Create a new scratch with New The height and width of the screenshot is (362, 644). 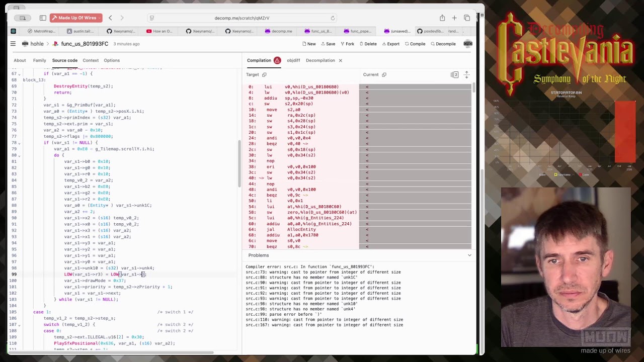click(x=309, y=44)
